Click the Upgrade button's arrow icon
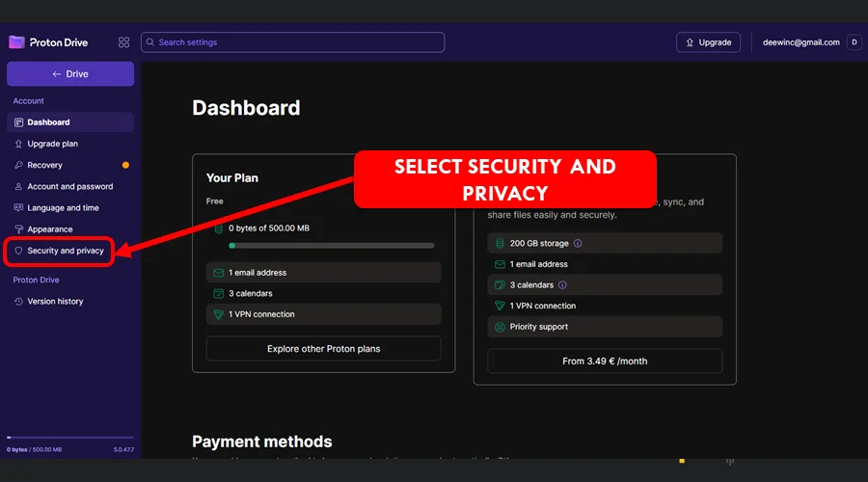This screenshot has height=482, width=868. (690, 42)
